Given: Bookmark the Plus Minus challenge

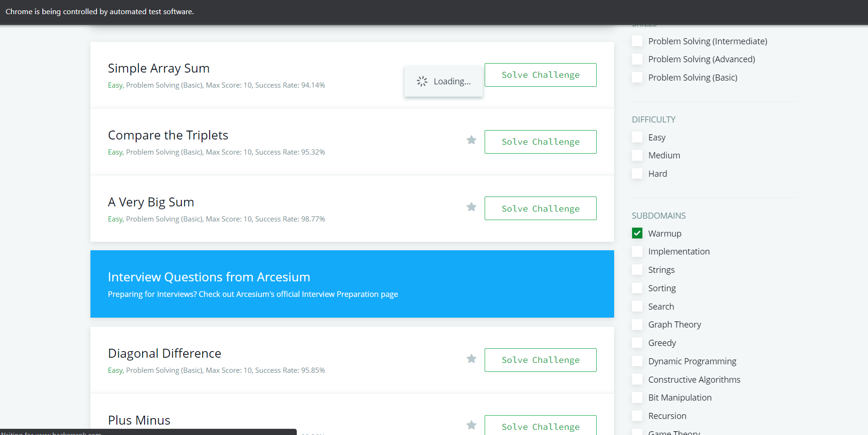Looking at the screenshot, I should [471, 425].
